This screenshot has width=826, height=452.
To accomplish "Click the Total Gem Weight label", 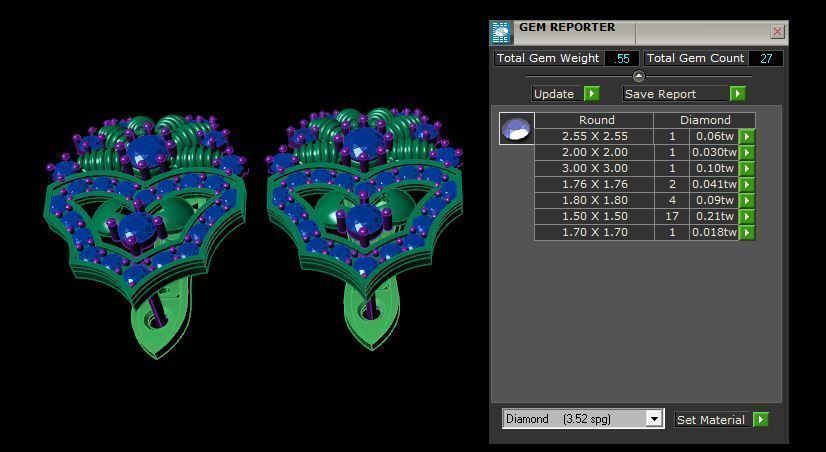I will [548, 58].
